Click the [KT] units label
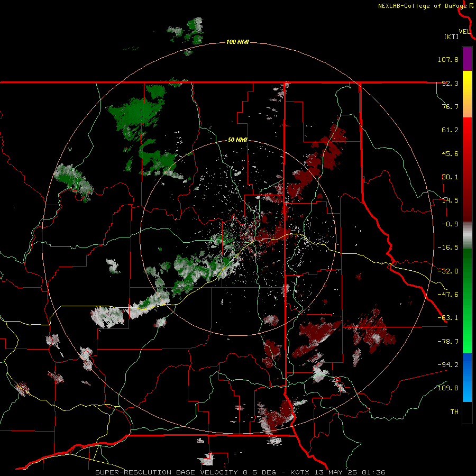Image resolution: width=476 pixels, height=476 pixels. pyautogui.click(x=452, y=36)
